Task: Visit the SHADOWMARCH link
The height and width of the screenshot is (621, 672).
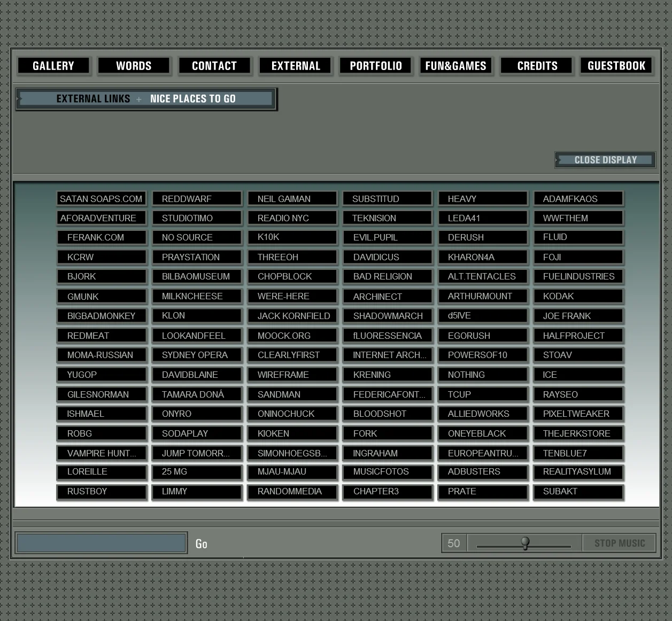Action: click(388, 316)
